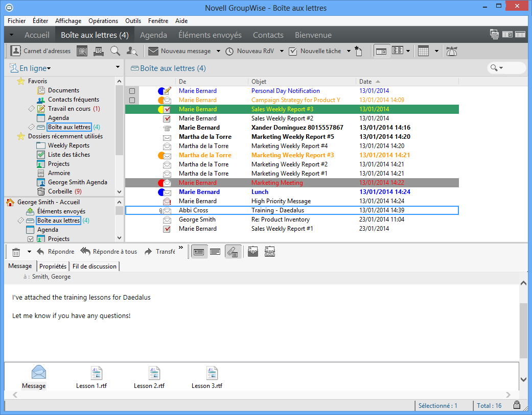Click the find box in the Boîte aux lettres header
The width and height of the screenshot is (532, 415).
coord(506,68)
